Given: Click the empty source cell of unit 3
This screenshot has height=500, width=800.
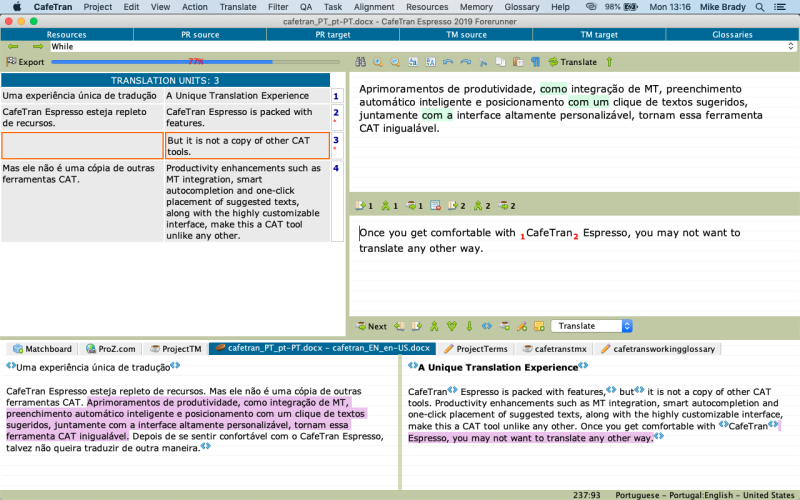Looking at the screenshot, I should [82, 146].
